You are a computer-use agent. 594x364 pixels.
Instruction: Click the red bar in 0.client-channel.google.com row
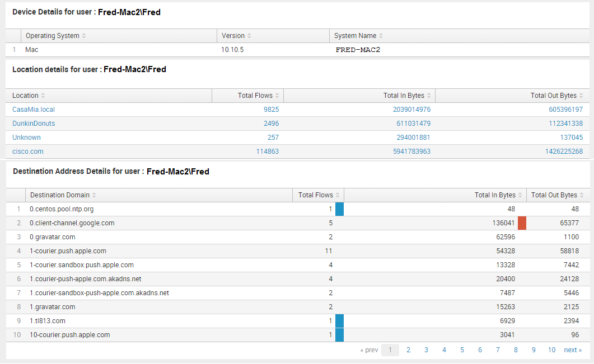[522, 223]
